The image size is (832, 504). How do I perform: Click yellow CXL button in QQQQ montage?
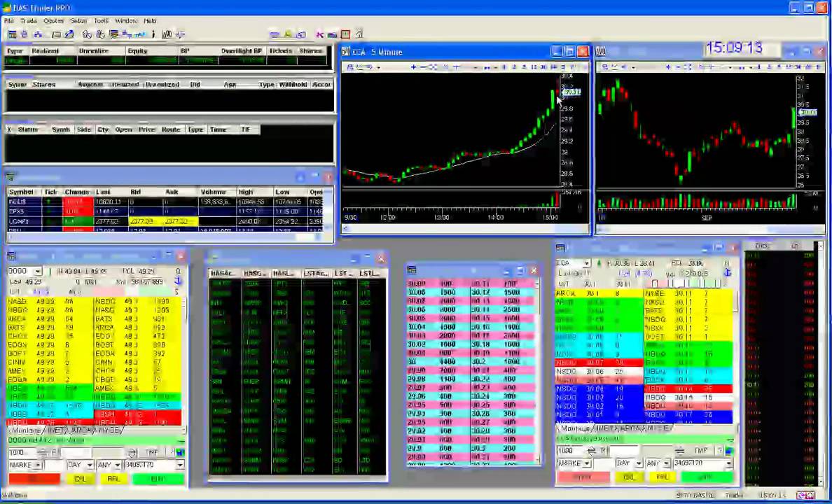pyautogui.click(x=80, y=479)
